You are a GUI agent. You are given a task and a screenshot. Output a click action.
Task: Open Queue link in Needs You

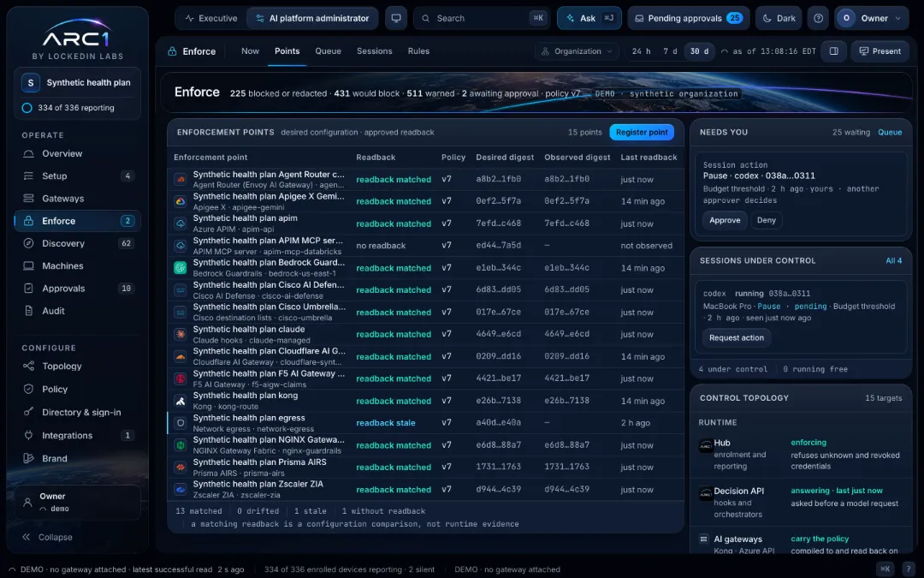pos(889,132)
